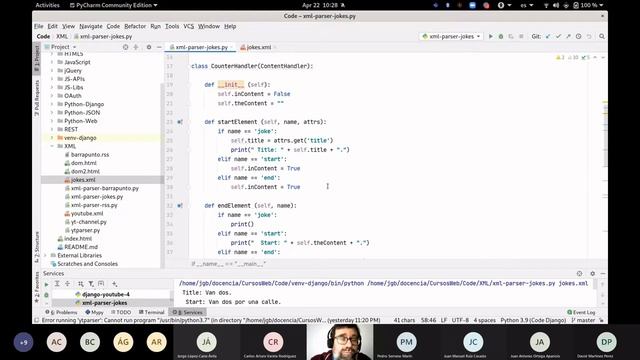Expand External Libraries node
Viewport: 640px width, 360px height.
point(45,256)
